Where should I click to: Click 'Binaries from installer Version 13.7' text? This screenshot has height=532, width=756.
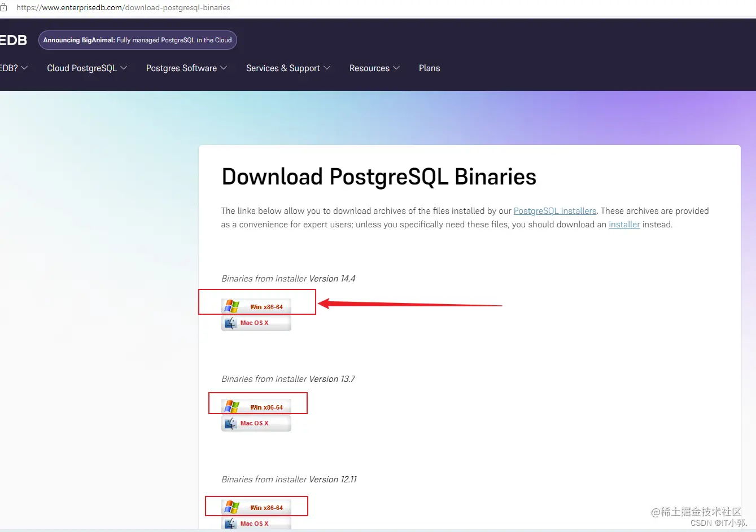click(x=289, y=379)
